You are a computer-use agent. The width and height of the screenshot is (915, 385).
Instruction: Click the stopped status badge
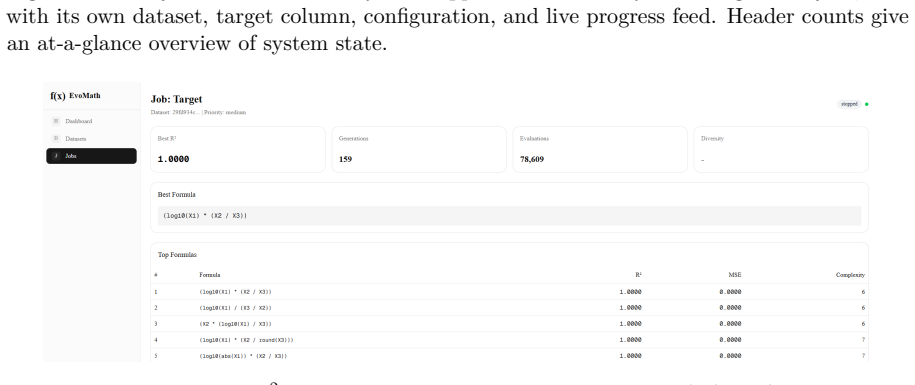[849, 104]
